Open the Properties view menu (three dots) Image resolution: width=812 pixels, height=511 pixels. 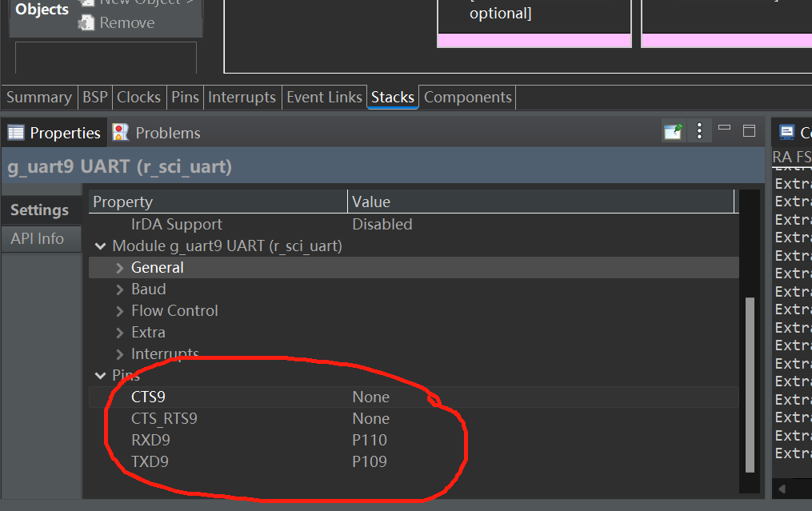click(699, 131)
